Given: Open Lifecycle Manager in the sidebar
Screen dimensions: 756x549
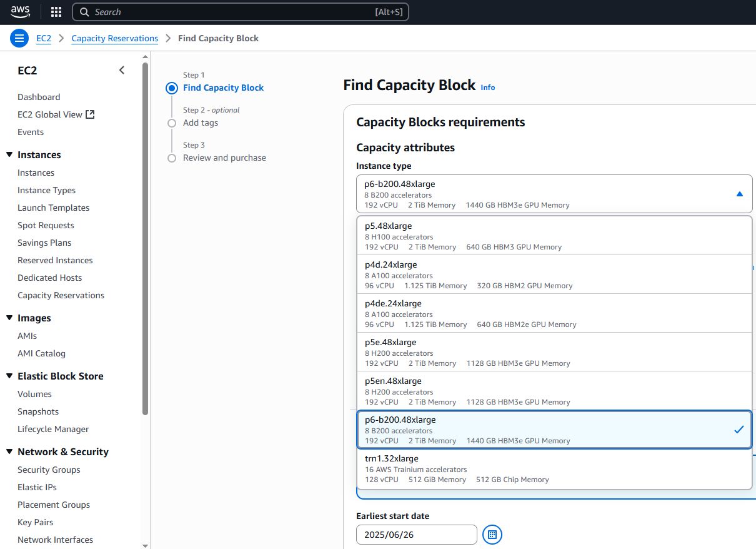Looking at the screenshot, I should click(53, 429).
